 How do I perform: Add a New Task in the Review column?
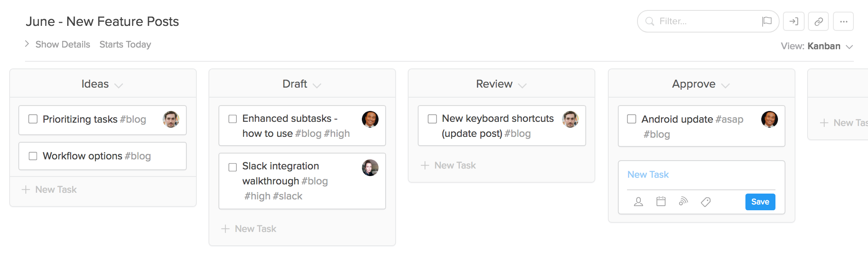click(448, 165)
